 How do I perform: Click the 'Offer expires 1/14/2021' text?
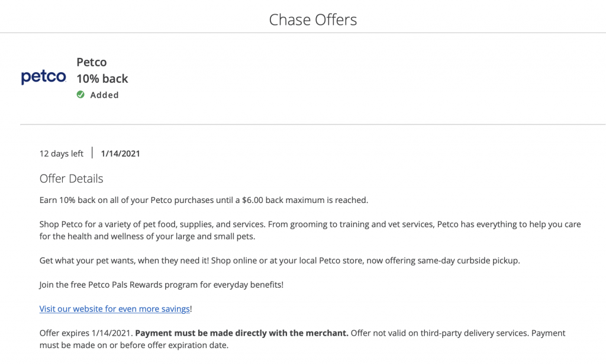point(86,333)
